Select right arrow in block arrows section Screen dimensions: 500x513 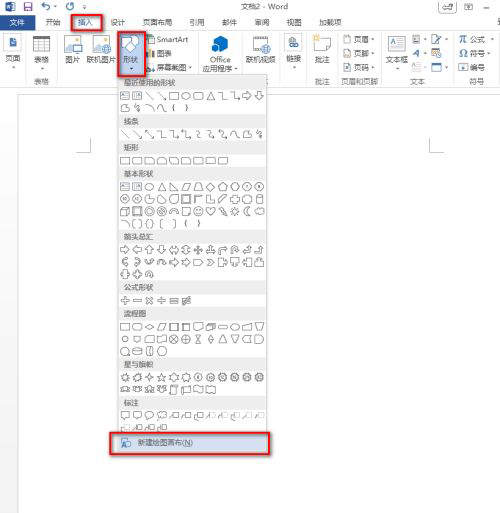[125, 249]
